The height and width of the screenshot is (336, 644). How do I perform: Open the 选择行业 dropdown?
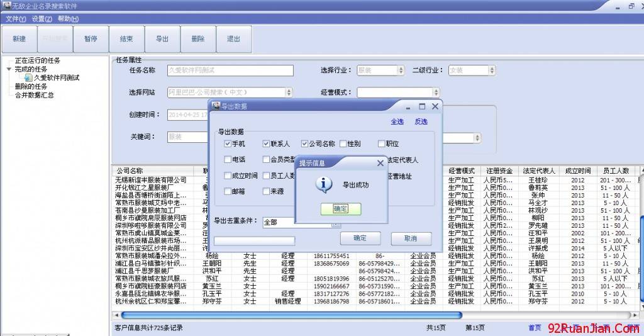coord(401,70)
